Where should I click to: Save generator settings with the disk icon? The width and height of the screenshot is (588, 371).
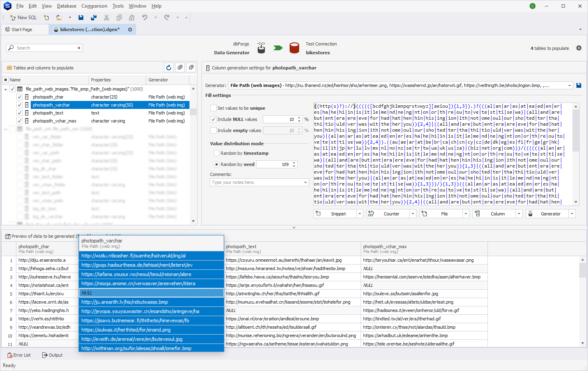pyautogui.click(x=579, y=85)
